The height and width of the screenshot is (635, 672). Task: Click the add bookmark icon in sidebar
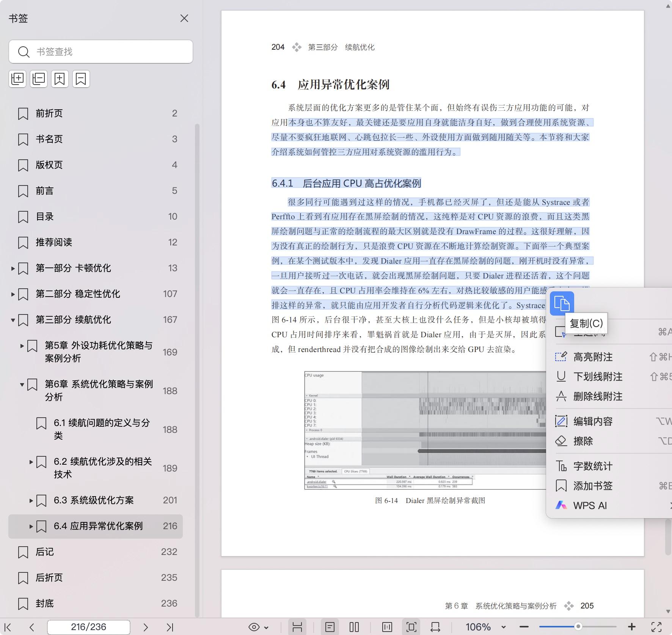[60, 79]
